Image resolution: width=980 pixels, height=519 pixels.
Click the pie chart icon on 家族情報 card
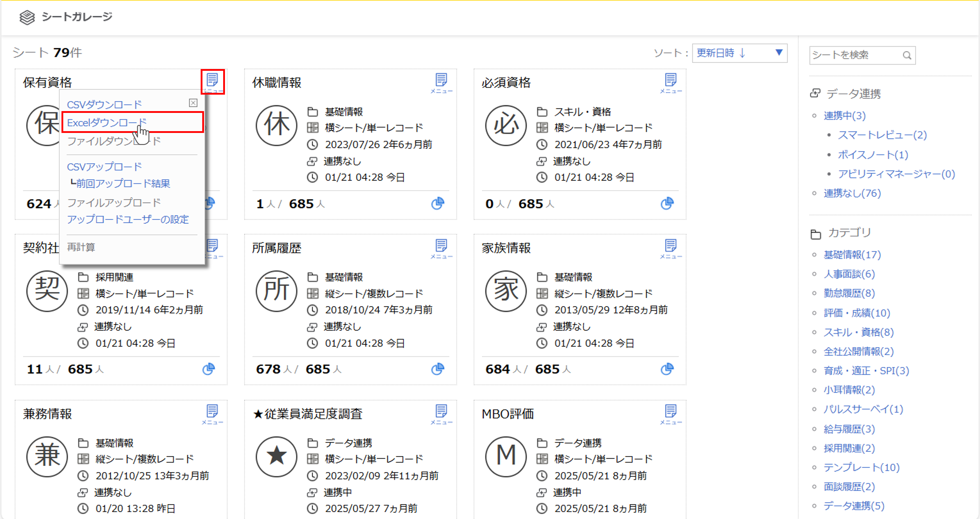tap(667, 369)
